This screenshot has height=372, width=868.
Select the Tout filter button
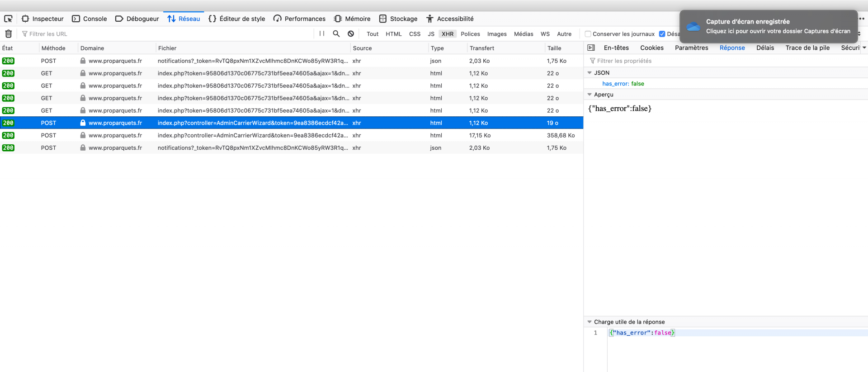373,34
